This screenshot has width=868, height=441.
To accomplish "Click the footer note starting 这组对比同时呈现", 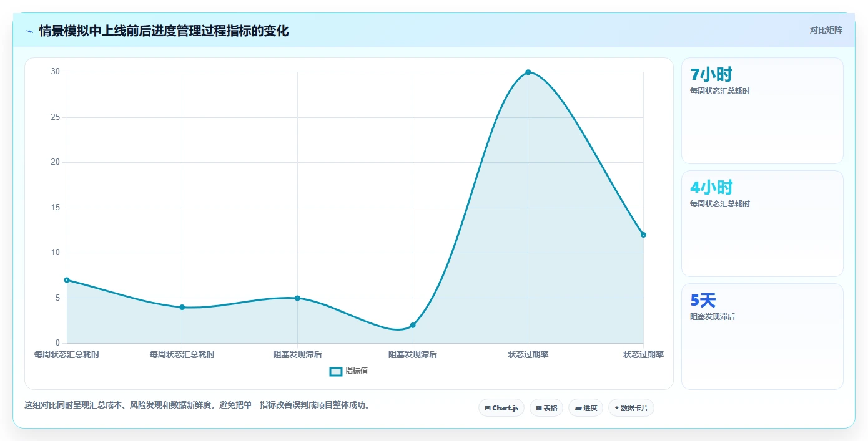I will [198, 405].
